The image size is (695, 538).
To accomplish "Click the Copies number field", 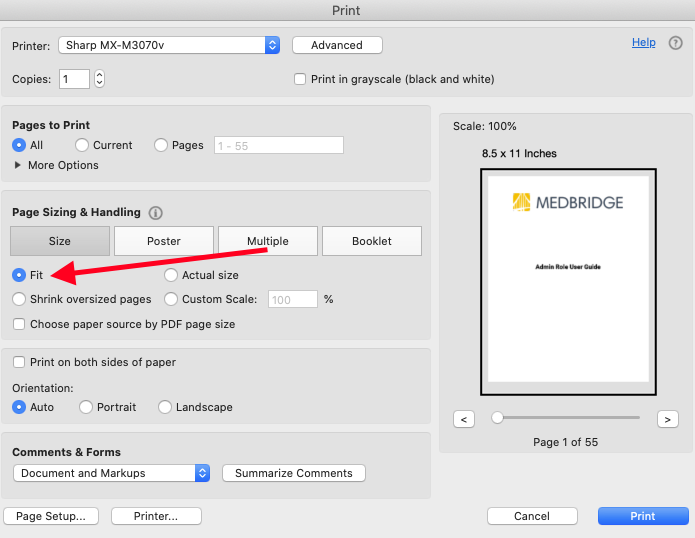I will click(74, 79).
